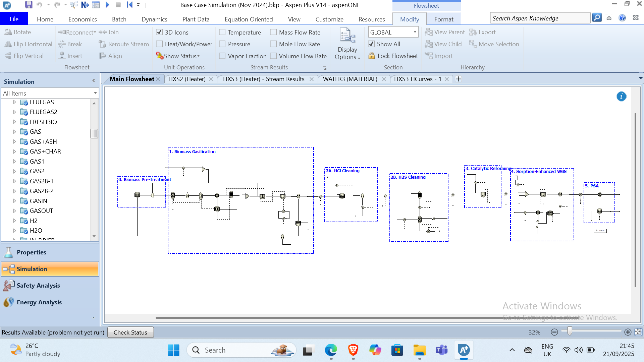Image resolution: width=644 pixels, height=362 pixels.
Task: Open the Equation Oriented ribbon tab
Action: [x=249, y=19]
